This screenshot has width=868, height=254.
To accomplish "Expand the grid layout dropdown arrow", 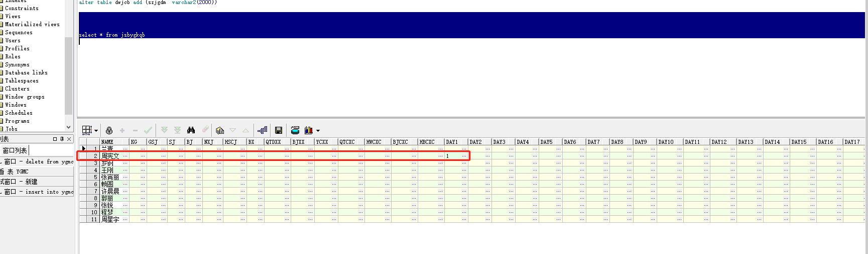I will click(96, 131).
